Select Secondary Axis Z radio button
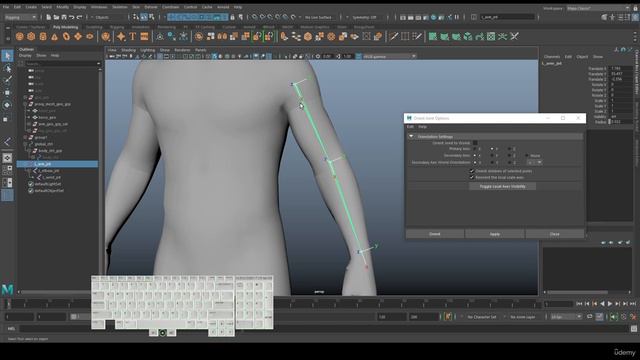 point(509,156)
